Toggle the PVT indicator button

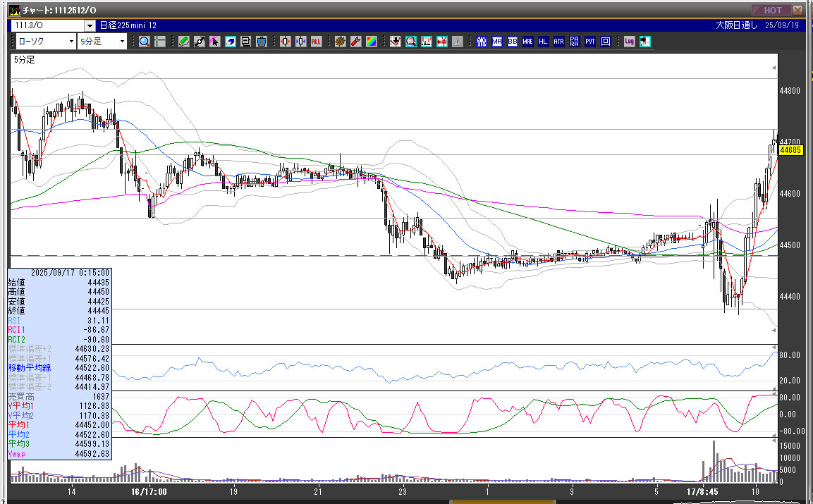click(589, 42)
